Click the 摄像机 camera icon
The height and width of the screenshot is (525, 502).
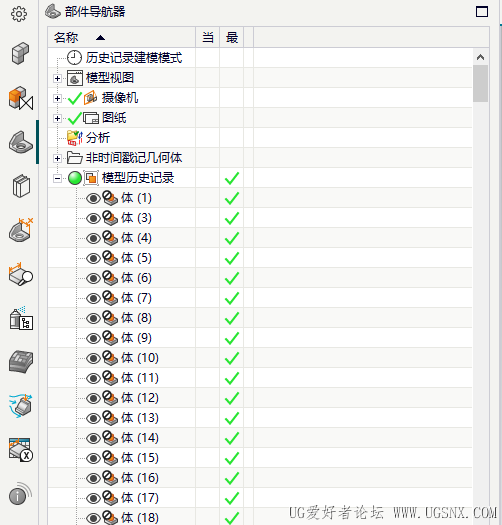coord(91,98)
